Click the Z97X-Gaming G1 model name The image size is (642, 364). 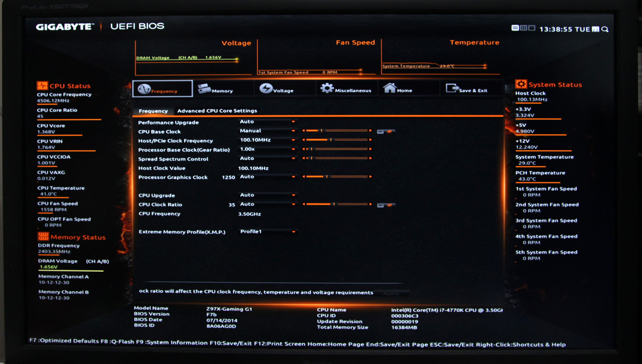(x=229, y=309)
